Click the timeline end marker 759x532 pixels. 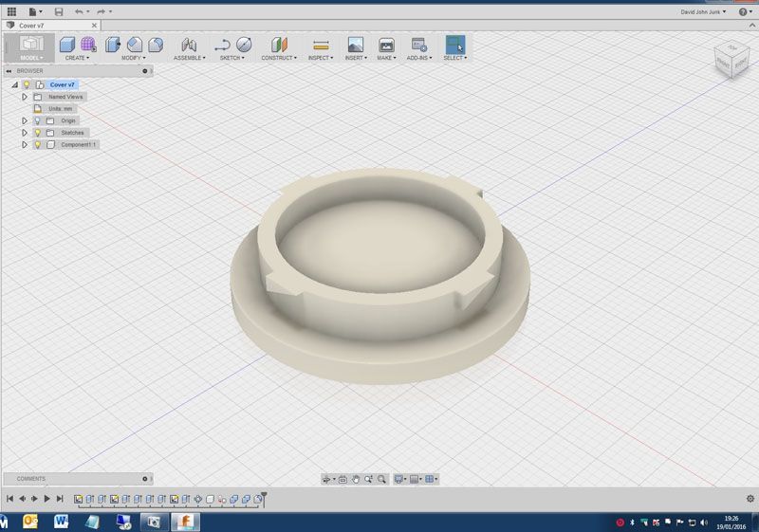[x=265, y=498]
